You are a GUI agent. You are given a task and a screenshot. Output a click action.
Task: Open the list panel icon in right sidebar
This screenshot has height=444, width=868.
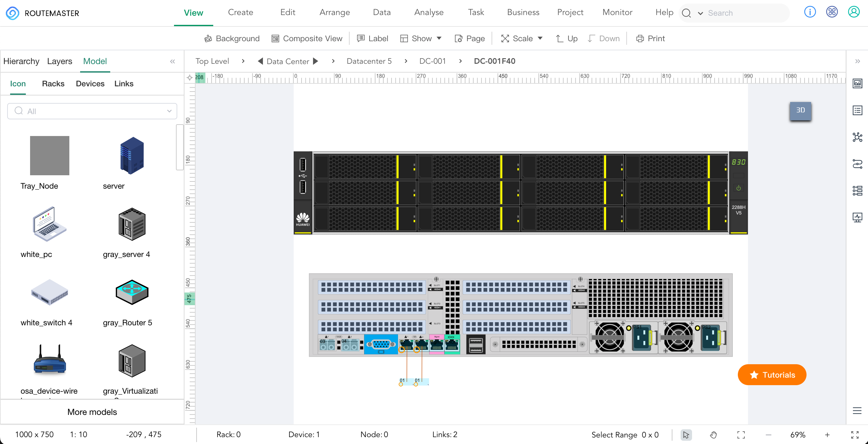[x=857, y=110]
